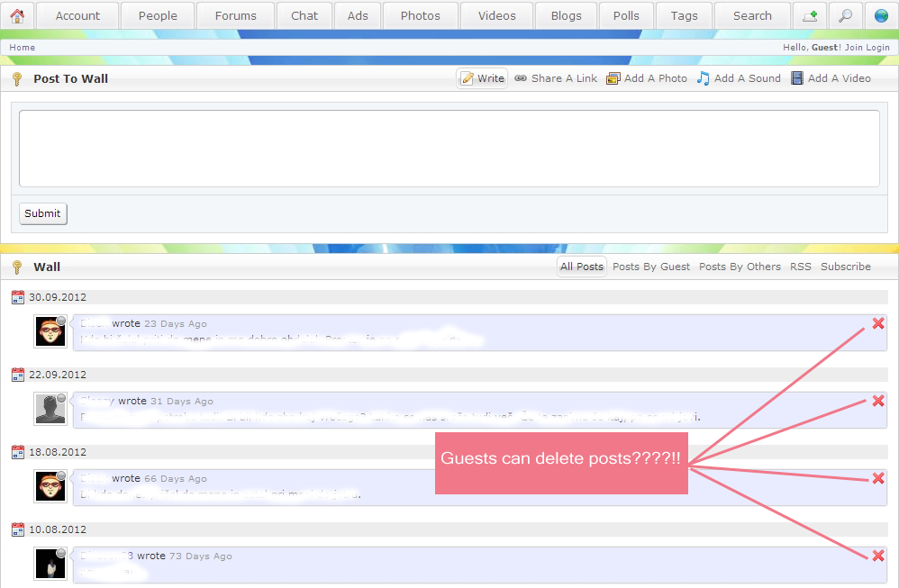Screen dimensions: 899x588
Task: Filter wall by Posts By Others
Action: tap(740, 267)
